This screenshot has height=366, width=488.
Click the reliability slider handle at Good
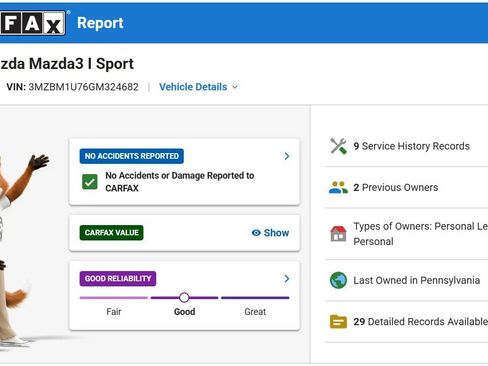184,298
